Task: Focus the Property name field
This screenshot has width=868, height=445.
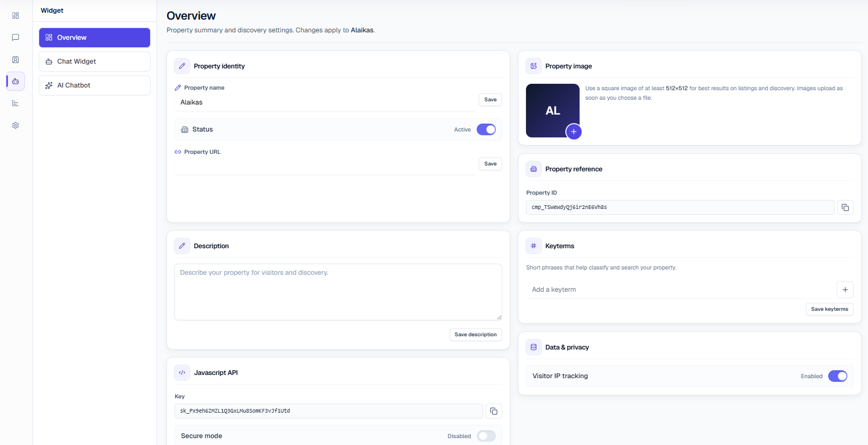Action: click(326, 102)
